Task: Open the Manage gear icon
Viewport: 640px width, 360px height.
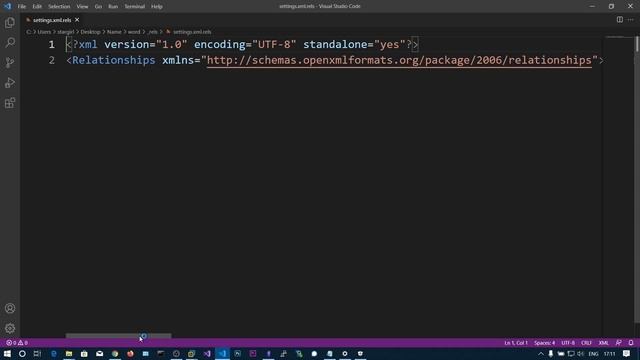Action: pyautogui.click(x=10, y=328)
